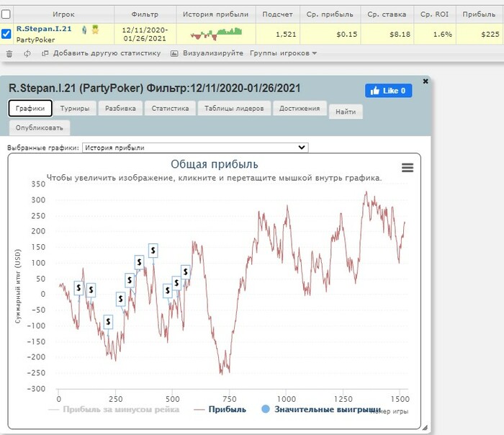504x435 pixels.
Task: Click the star badge icon beside R.Stepan.I.21
Action: click(95, 30)
